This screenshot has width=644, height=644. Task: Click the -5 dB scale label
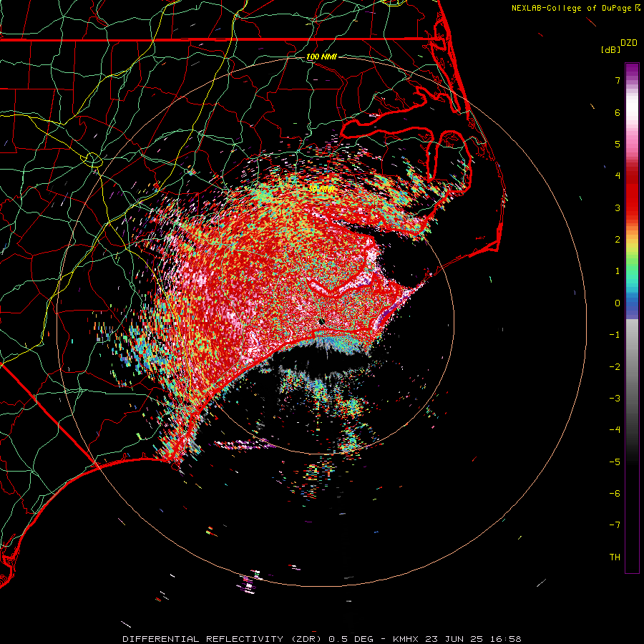click(x=615, y=462)
